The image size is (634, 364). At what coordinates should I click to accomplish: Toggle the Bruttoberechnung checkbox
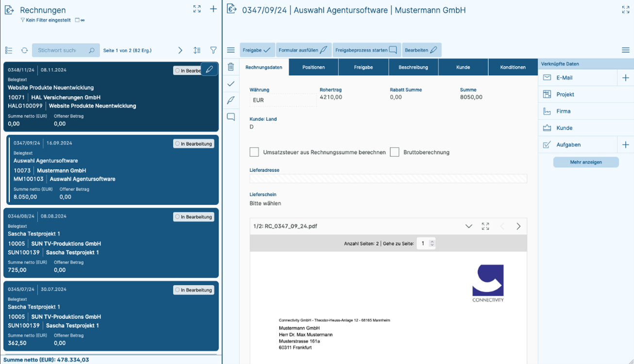pos(395,152)
